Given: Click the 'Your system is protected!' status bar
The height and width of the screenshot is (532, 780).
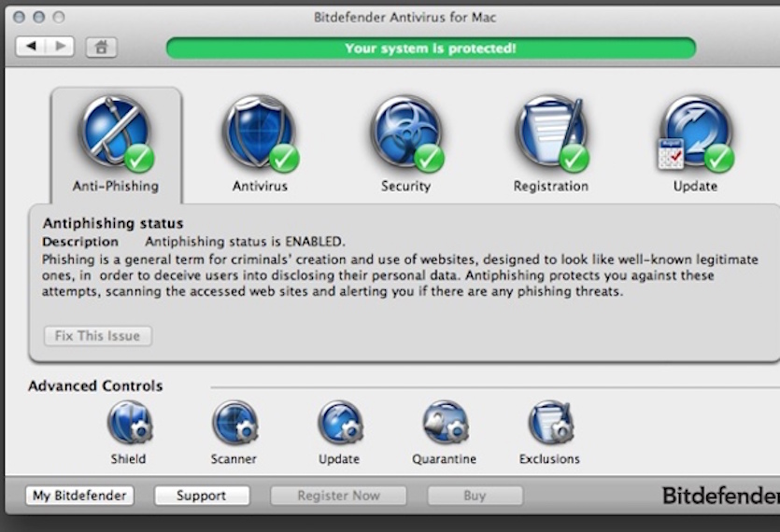Looking at the screenshot, I should pos(431,49).
